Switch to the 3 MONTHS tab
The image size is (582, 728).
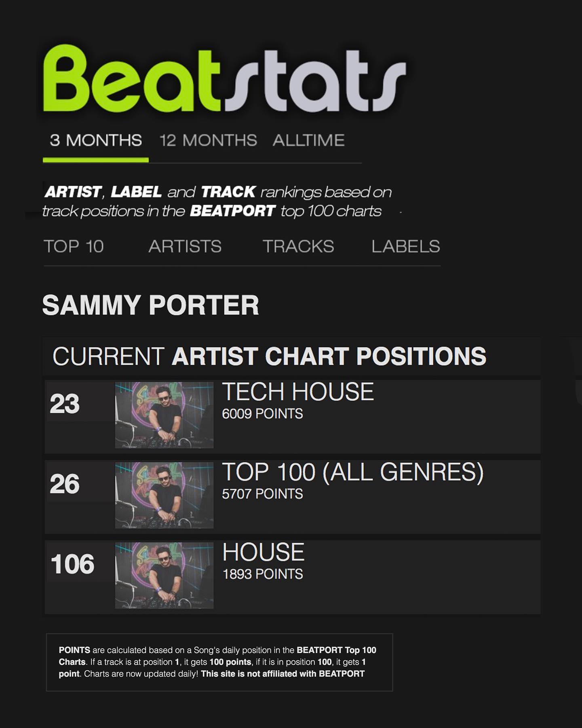pos(96,140)
